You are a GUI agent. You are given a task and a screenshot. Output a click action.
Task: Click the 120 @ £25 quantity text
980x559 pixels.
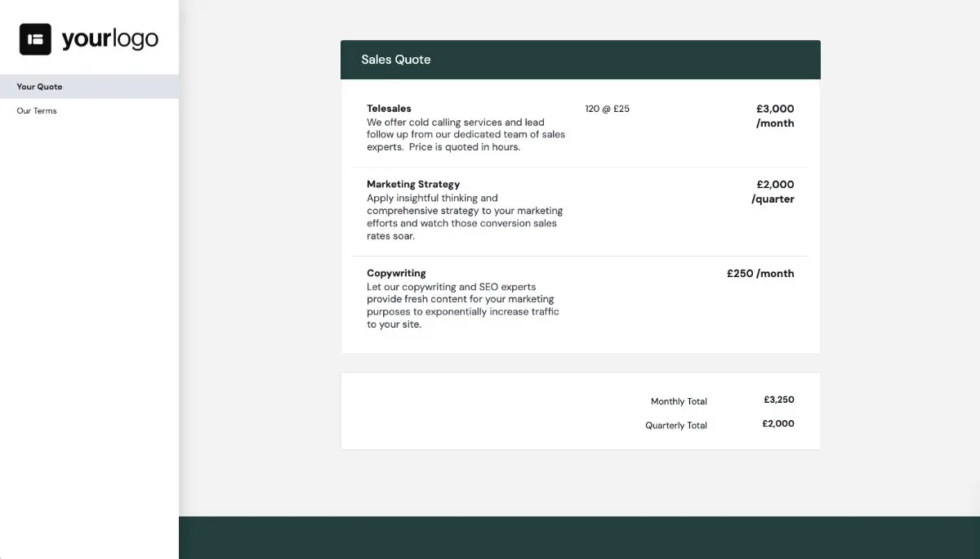pyautogui.click(x=606, y=108)
